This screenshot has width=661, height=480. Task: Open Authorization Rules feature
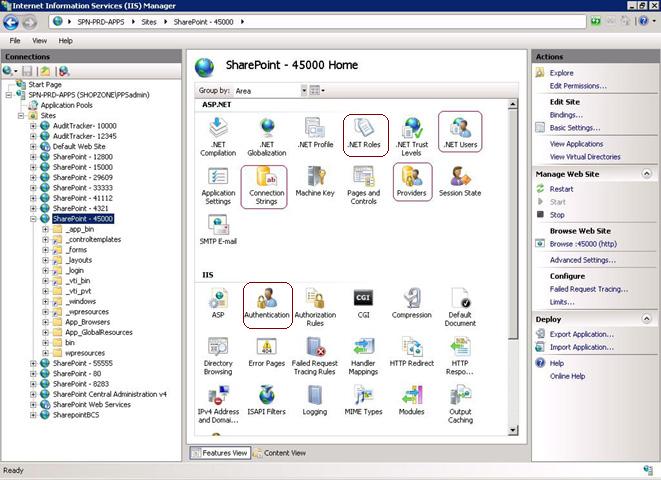tap(315, 307)
